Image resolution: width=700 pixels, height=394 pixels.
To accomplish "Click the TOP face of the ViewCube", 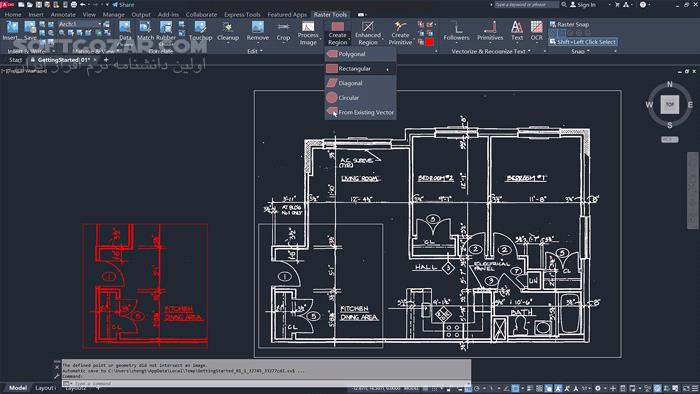I will 670,104.
